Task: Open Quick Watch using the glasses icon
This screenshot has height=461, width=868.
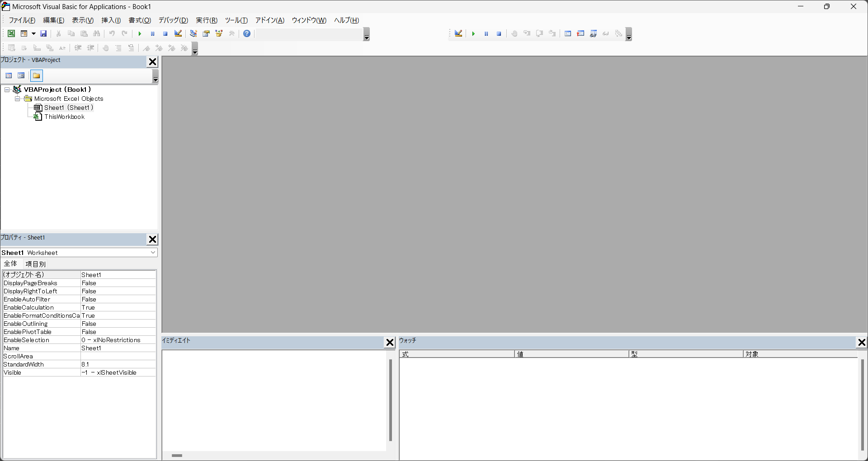Action: coord(606,33)
